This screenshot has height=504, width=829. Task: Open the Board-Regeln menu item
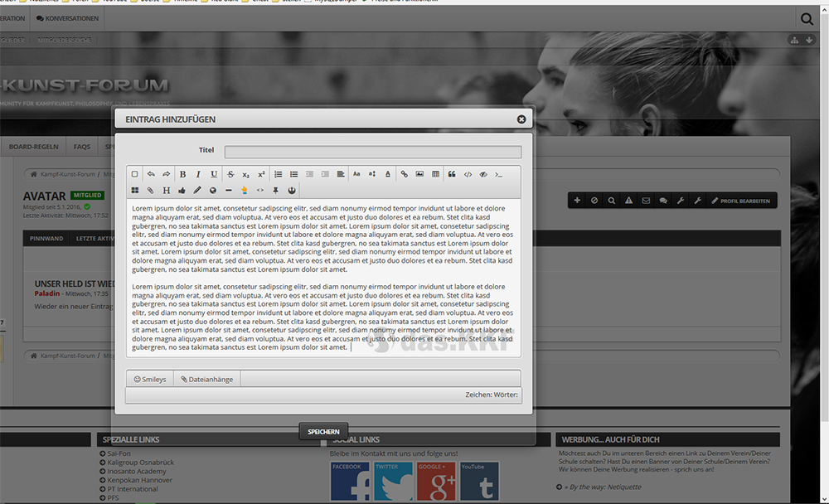coord(34,147)
